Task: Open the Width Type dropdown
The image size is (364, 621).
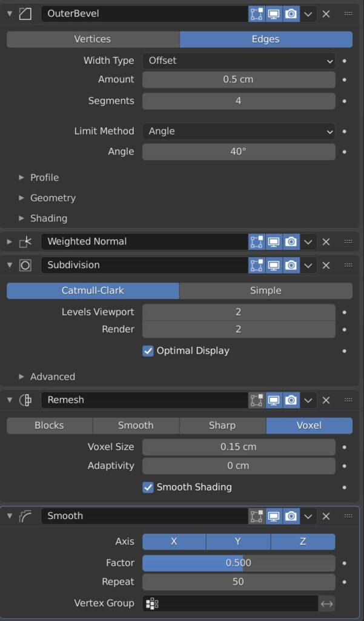Action: pyautogui.click(x=239, y=61)
